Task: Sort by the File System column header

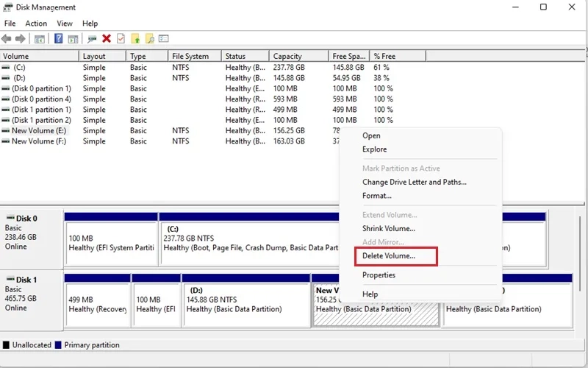Action: coord(195,56)
